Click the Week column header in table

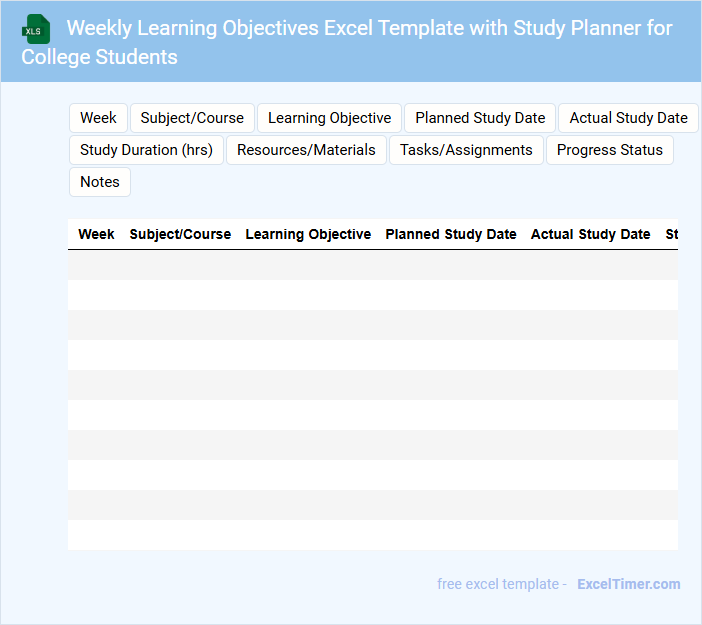96,234
